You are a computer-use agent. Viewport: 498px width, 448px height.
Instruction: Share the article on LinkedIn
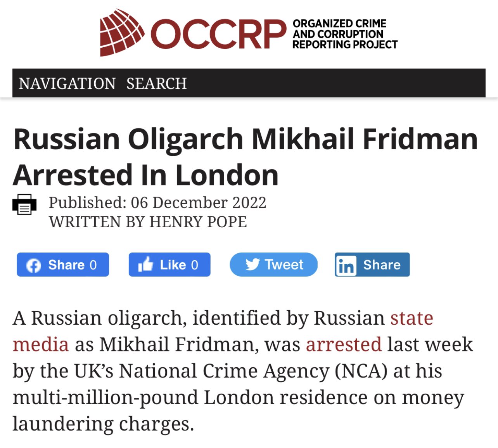(372, 265)
